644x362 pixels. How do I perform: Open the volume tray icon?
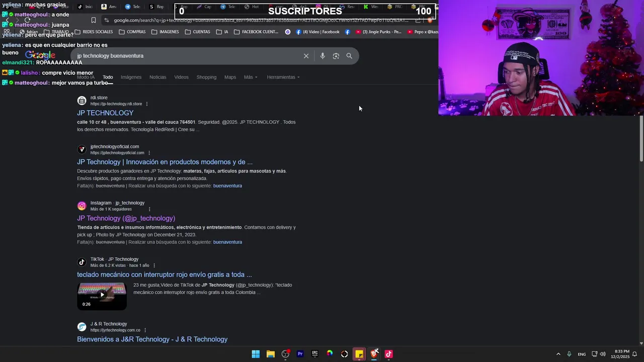click(x=603, y=354)
